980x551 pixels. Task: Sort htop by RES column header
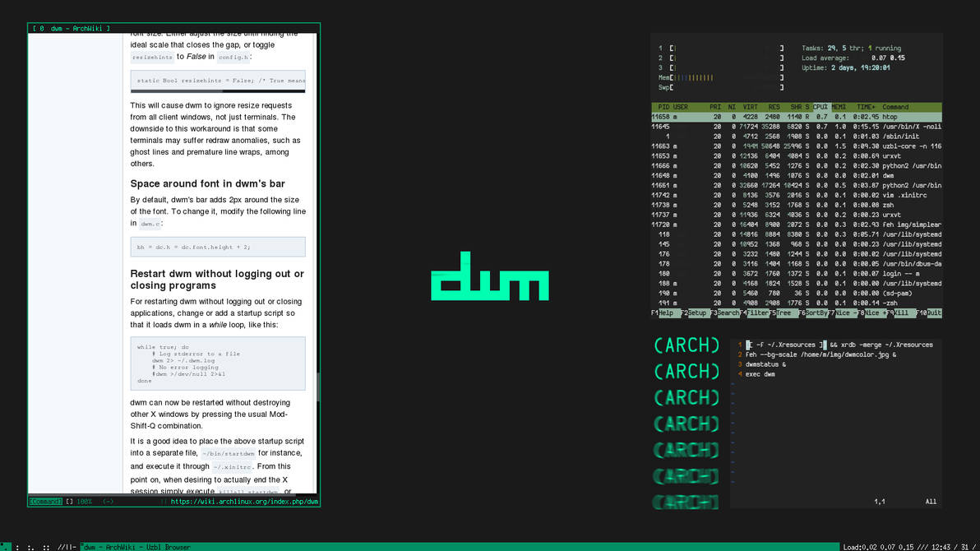pyautogui.click(x=774, y=107)
